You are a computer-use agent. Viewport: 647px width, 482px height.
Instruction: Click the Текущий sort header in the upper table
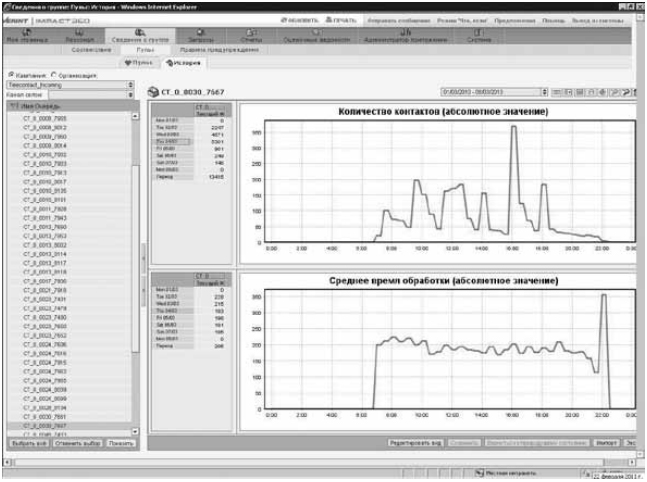(x=210, y=113)
